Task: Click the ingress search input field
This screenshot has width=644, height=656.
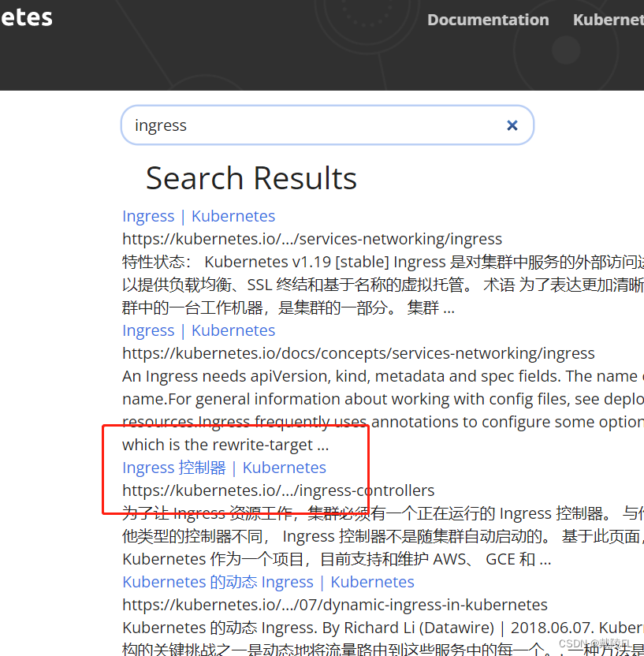Action: tap(327, 125)
